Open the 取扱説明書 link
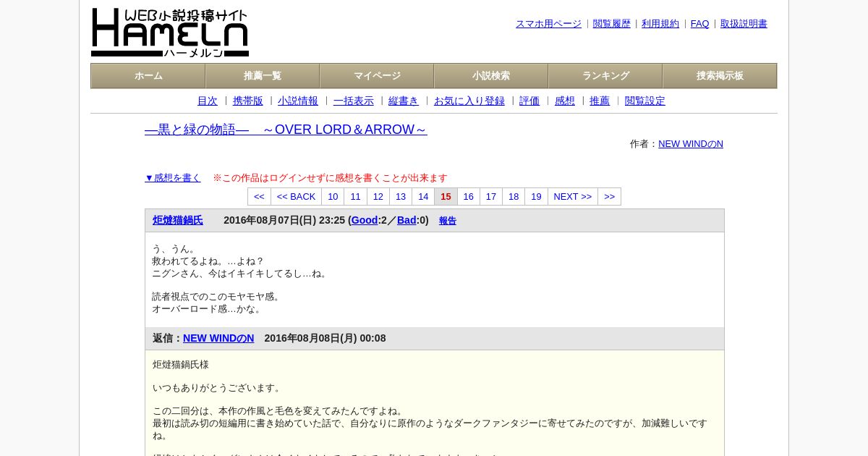 [x=744, y=24]
